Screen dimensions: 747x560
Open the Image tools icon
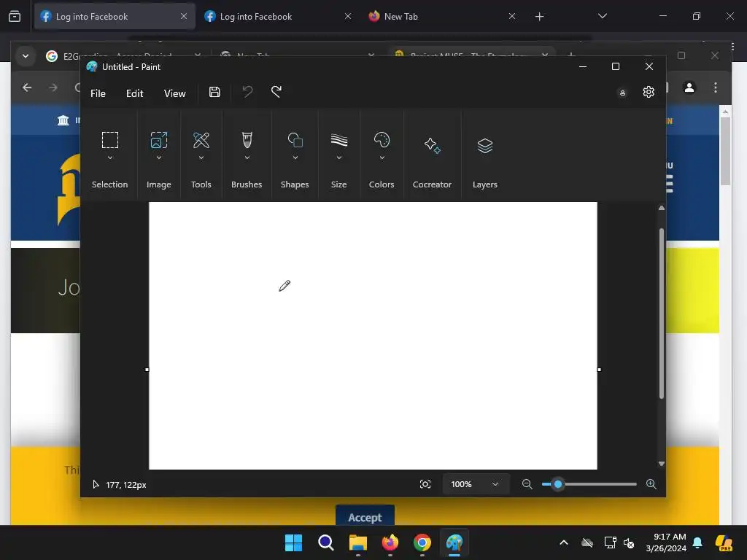pyautogui.click(x=158, y=140)
